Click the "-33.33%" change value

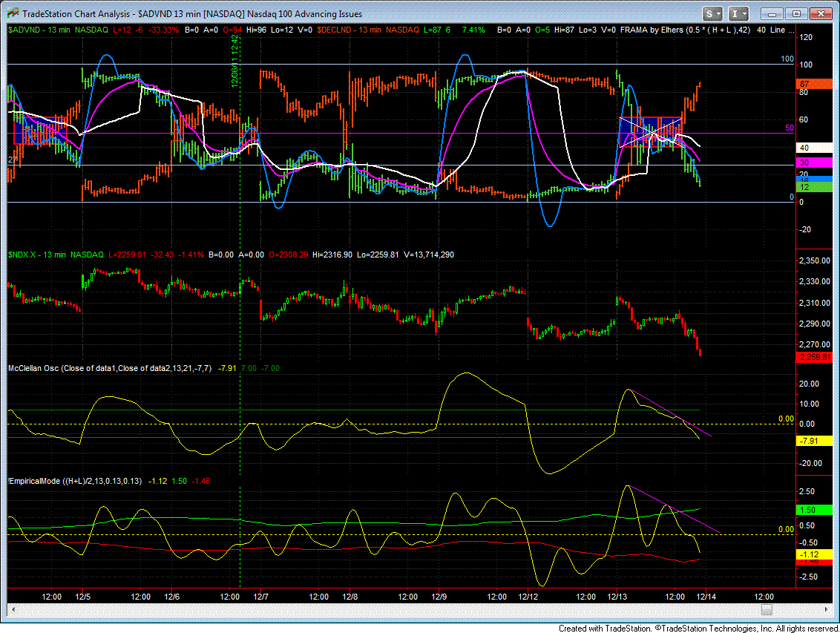coord(163,30)
